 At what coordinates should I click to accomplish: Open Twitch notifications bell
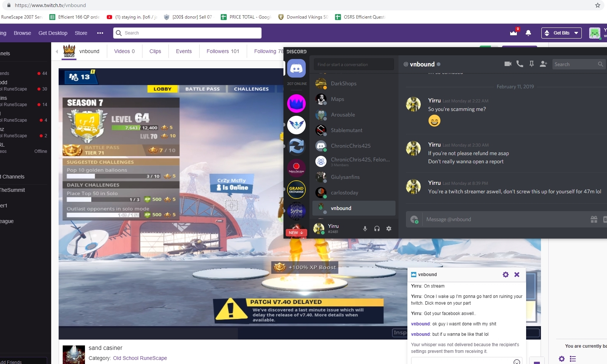pyautogui.click(x=528, y=33)
